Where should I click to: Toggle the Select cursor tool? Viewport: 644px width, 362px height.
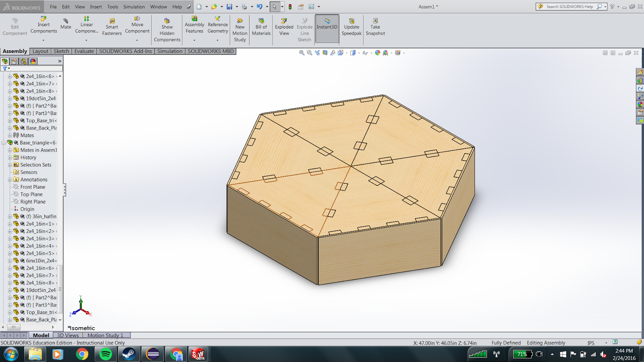275,6
